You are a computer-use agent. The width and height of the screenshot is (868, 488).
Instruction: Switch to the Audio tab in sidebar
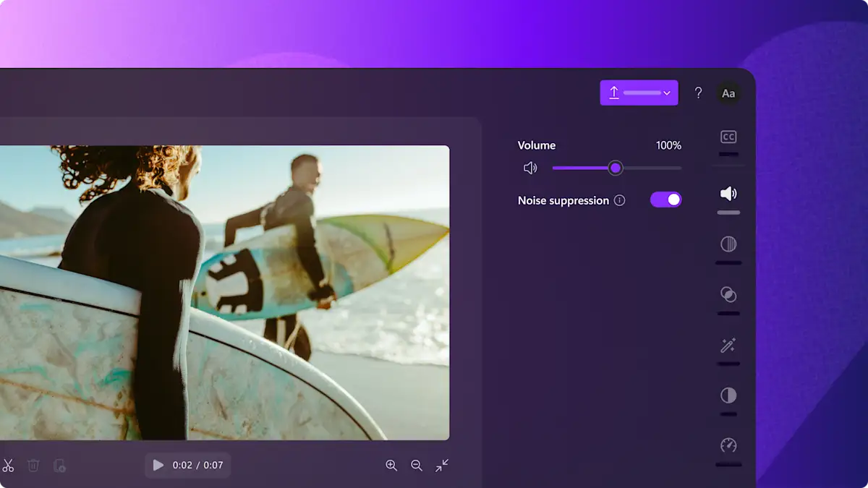coord(728,193)
